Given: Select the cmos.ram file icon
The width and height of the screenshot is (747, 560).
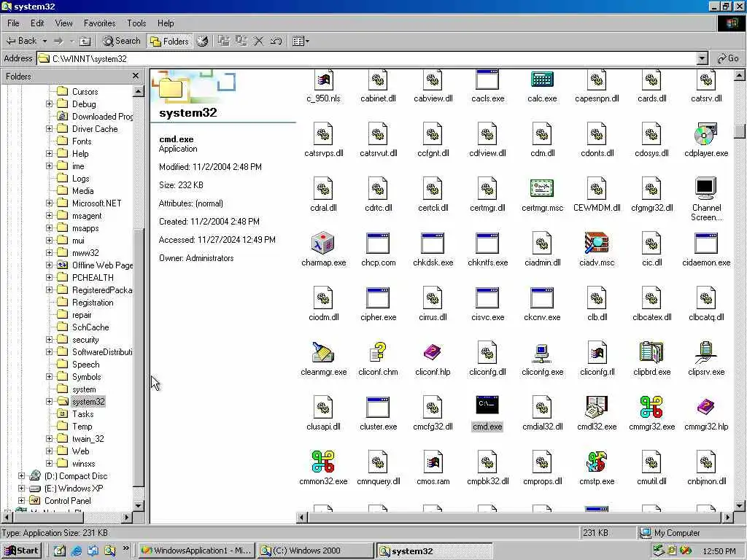Looking at the screenshot, I should 433,462.
